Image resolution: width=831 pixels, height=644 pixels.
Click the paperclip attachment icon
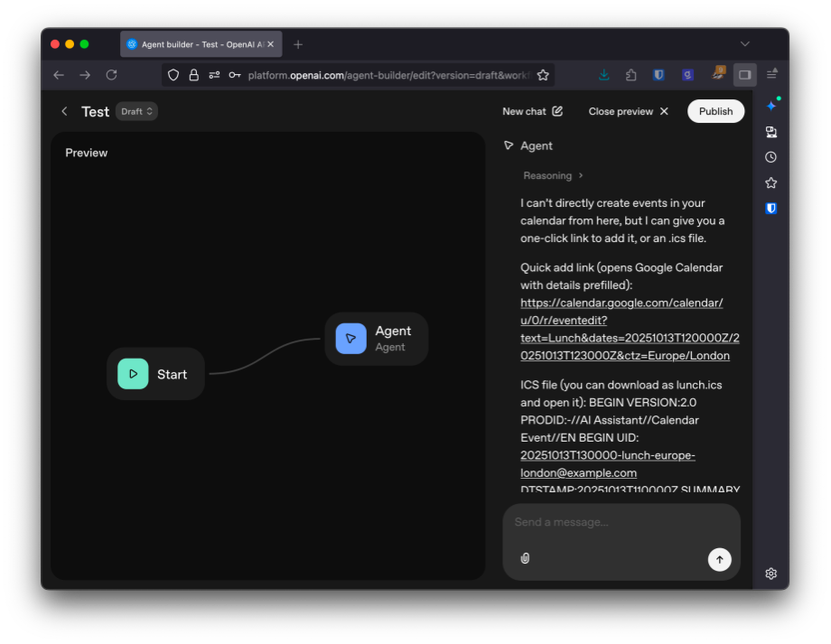525,558
